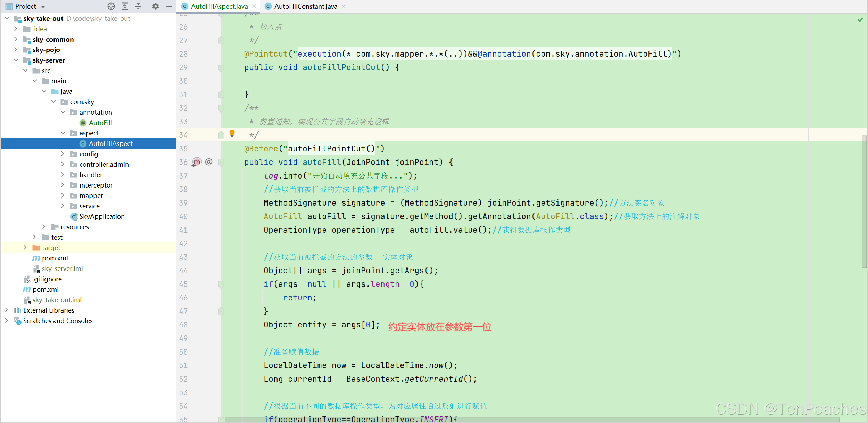Close the AutoFillAspect.java tab
Image resolution: width=868 pixels, height=423 pixels.
point(254,6)
